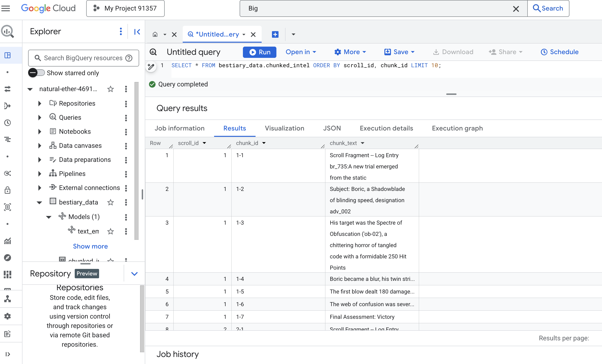Switch to the JSON results tab
This screenshot has width=602, height=364.
tap(331, 128)
